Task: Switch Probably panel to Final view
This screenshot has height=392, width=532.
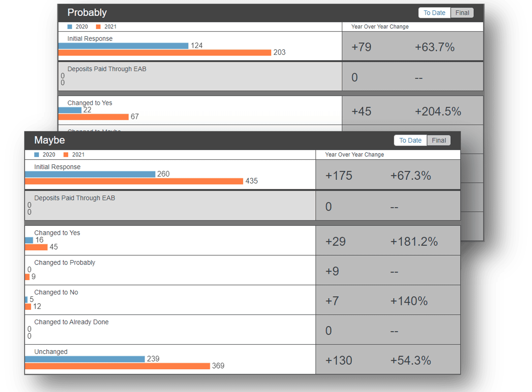Action: (x=462, y=13)
